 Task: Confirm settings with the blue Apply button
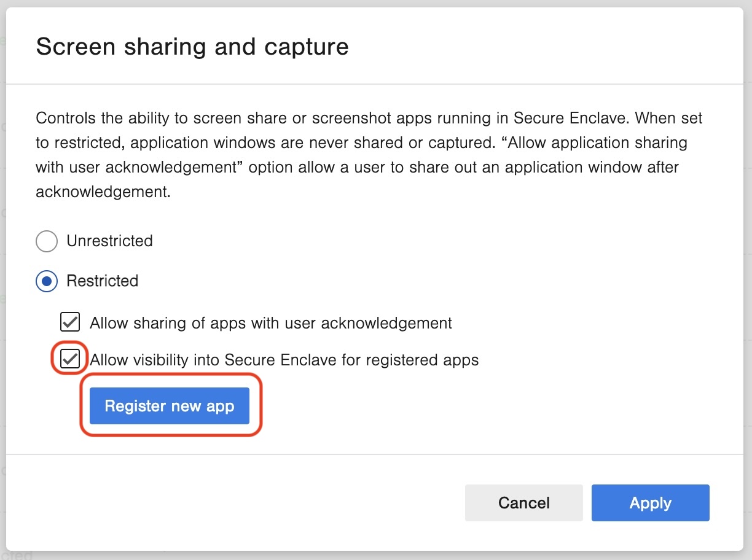point(650,502)
